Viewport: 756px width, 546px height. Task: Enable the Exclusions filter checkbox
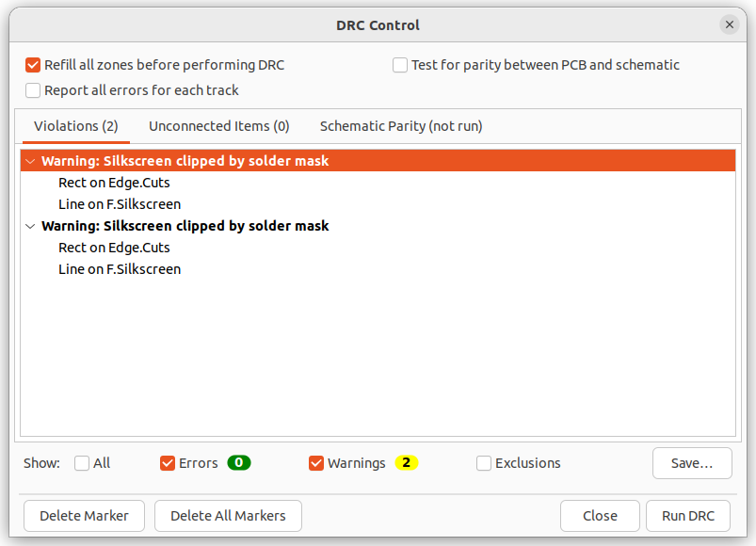[484, 463]
